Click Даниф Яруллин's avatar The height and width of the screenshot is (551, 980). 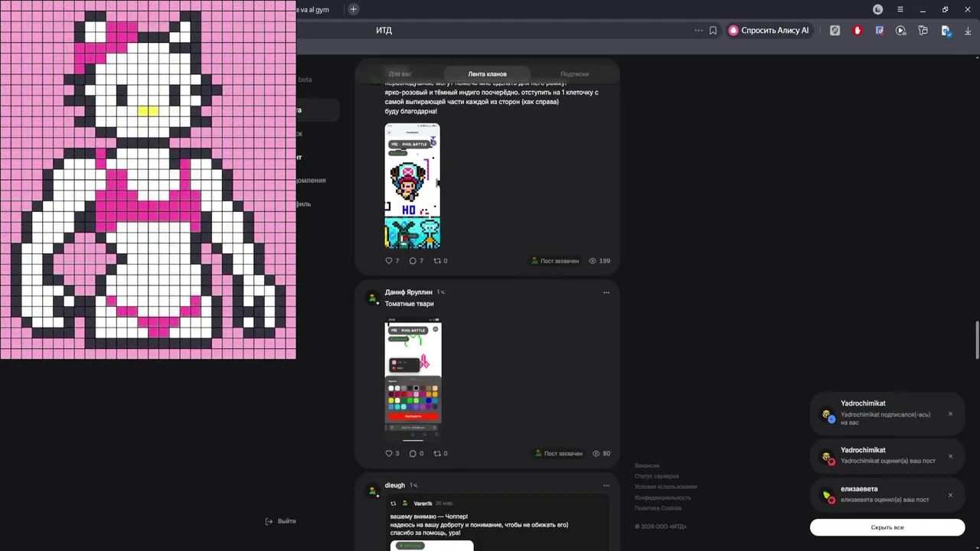coord(373,298)
